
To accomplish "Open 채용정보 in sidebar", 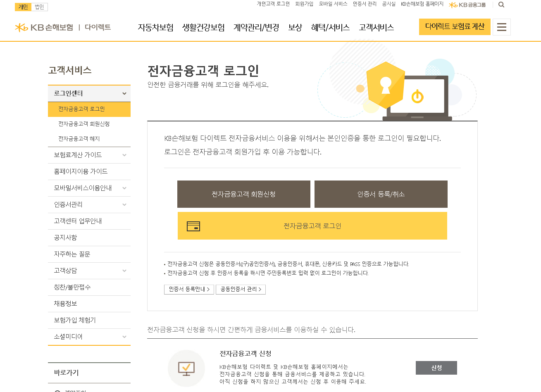I will 89,304.
